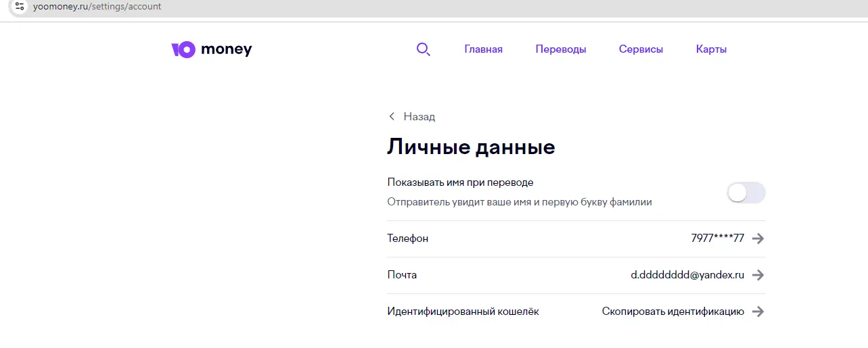Click Скопировать идентификацию link
Screen dimensions: 868x348
click(x=673, y=312)
